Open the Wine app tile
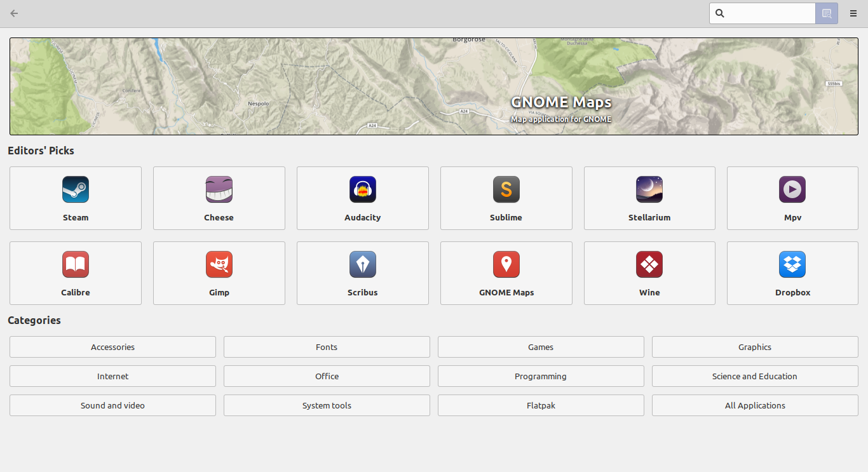868x472 pixels. [649, 273]
